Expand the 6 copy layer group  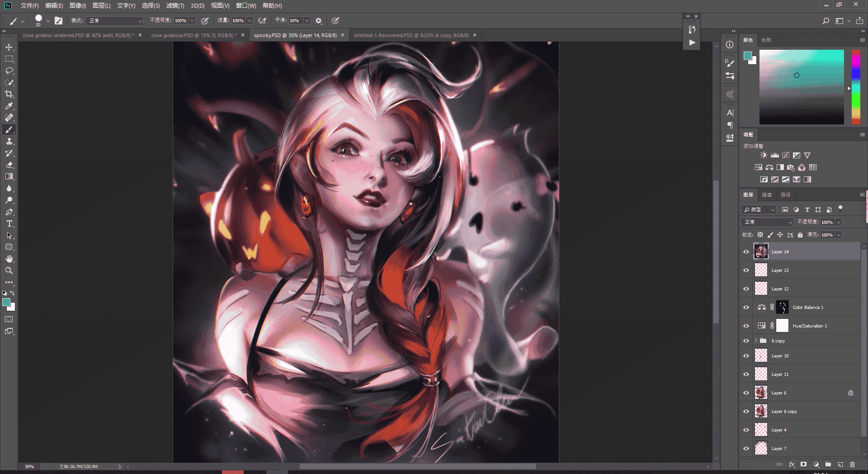pyautogui.click(x=756, y=341)
